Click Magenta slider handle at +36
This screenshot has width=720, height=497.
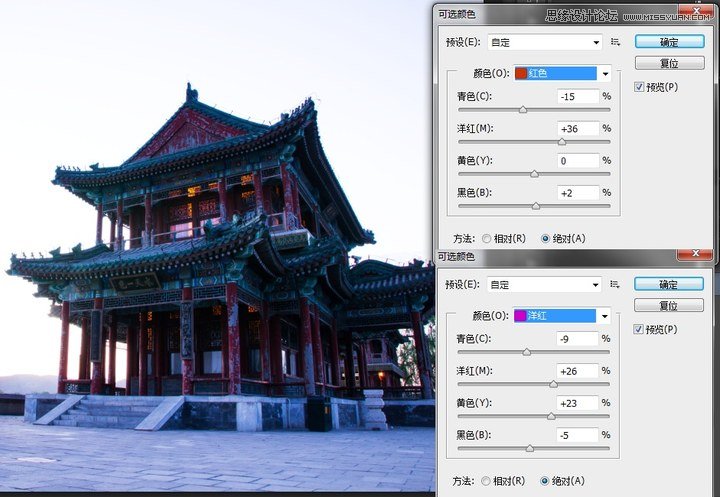(561, 142)
